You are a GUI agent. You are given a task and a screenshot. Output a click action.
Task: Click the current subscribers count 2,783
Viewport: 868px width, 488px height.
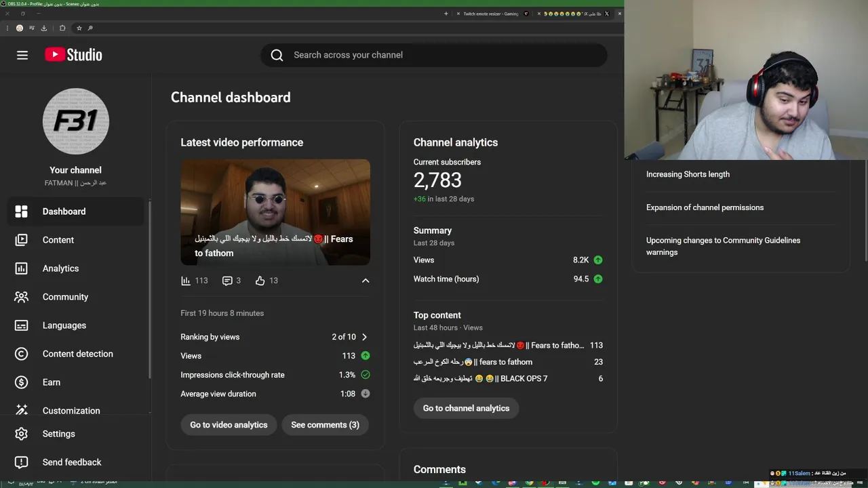(437, 180)
